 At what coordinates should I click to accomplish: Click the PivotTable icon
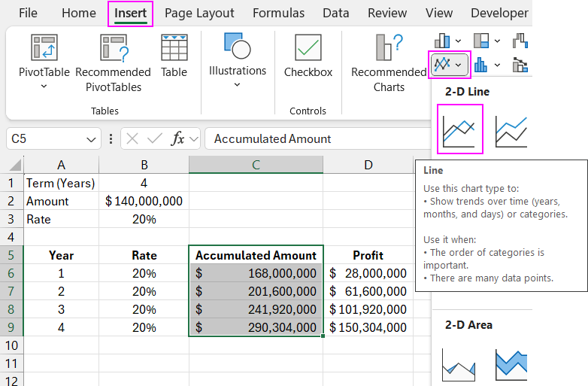tap(44, 48)
